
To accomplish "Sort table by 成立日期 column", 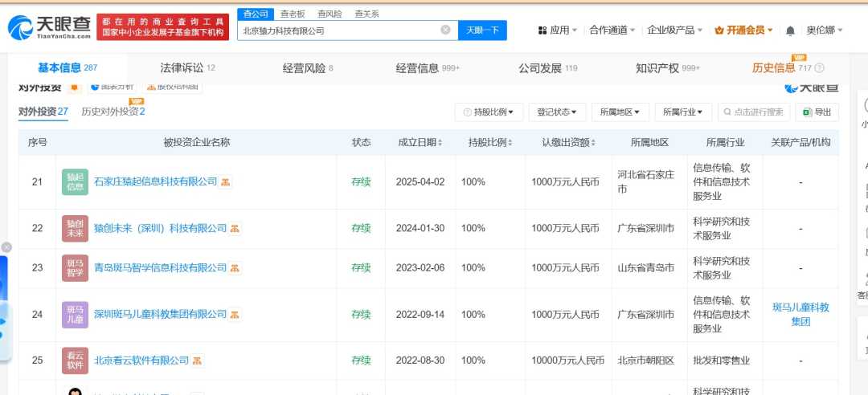I will pyautogui.click(x=420, y=143).
